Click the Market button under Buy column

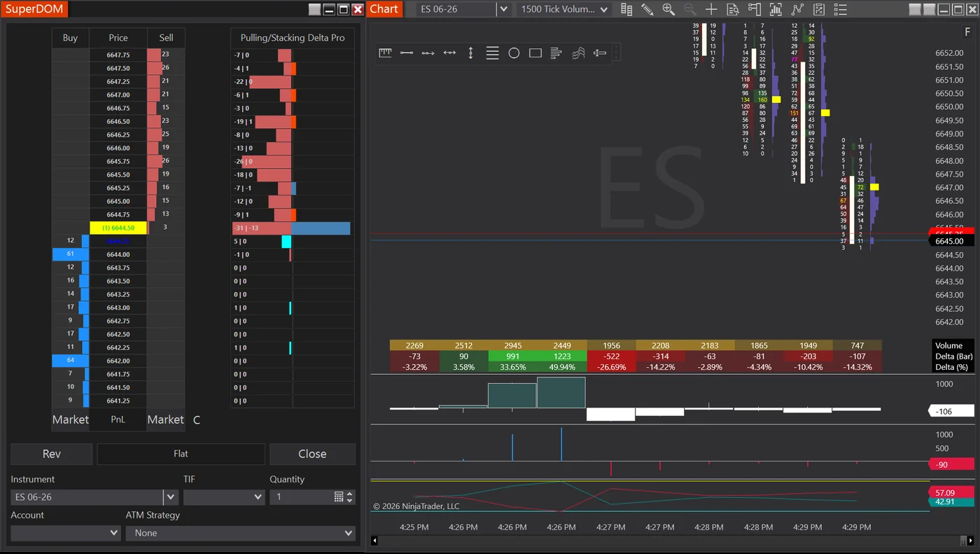click(70, 420)
